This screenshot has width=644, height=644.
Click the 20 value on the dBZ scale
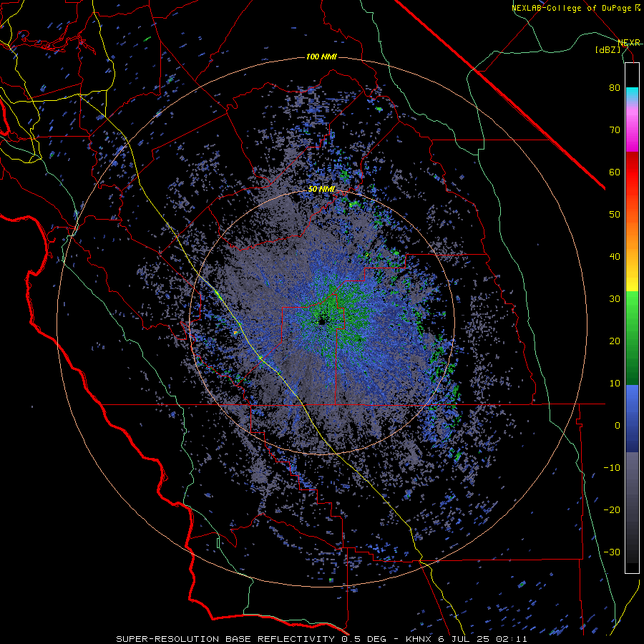(615, 341)
